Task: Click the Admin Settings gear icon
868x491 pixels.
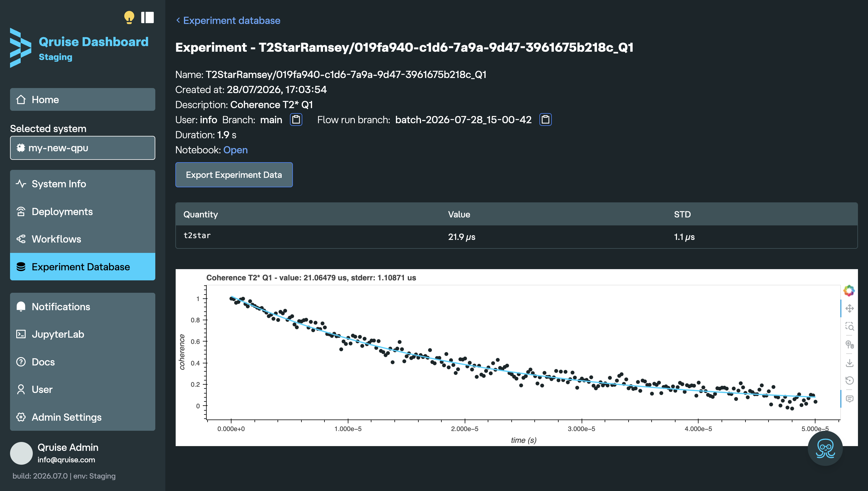Action: [x=21, y=417]
